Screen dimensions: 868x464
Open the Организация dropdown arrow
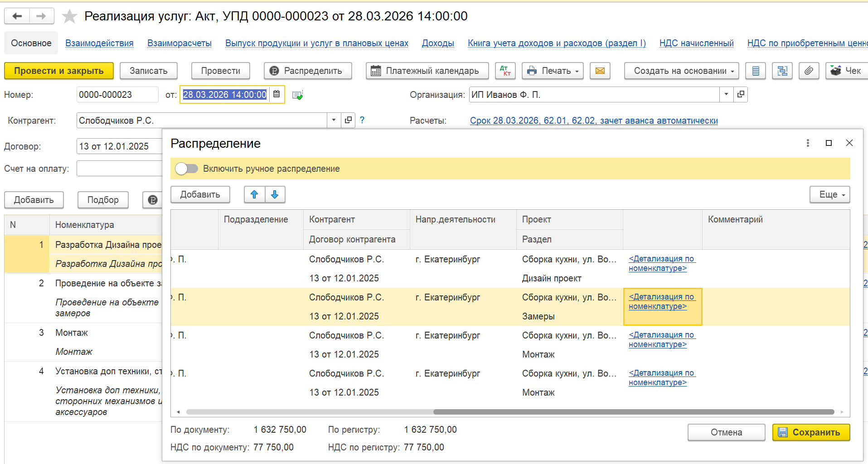coord(726,94)
